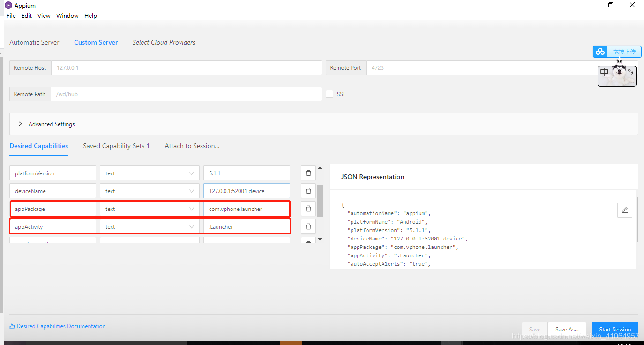Open type dropdown for deviceName
The height and width of the screenshot is (345, 644).
[150, 191]
